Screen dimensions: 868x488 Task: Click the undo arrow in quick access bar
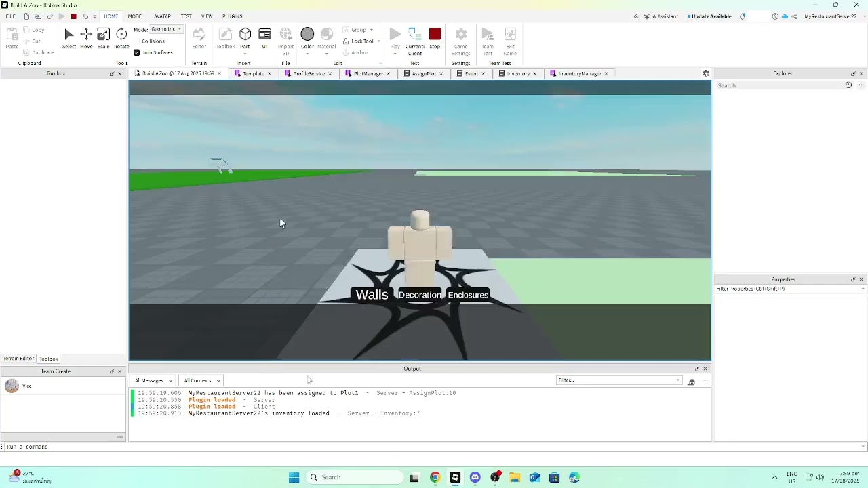pos(85,16)
